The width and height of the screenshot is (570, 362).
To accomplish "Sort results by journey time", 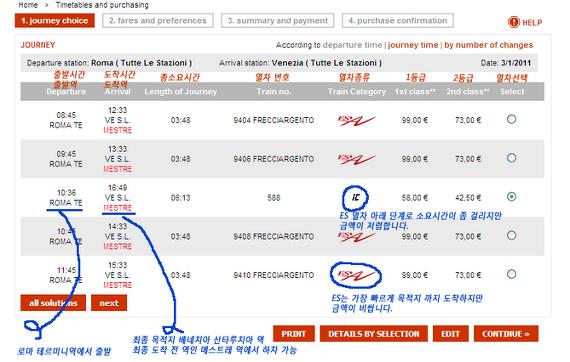I will click(413, 45).
